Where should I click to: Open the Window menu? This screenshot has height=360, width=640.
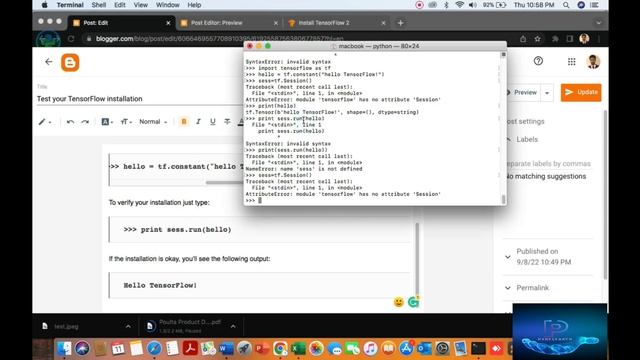(x=167, y=5)
